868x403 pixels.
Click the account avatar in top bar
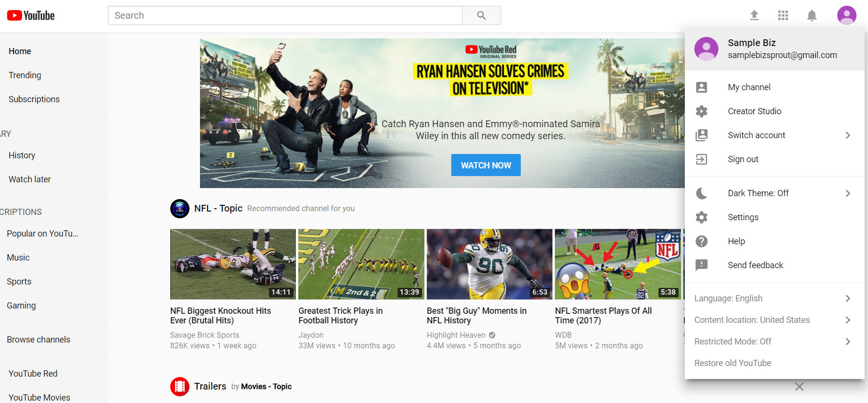[847, 15]
